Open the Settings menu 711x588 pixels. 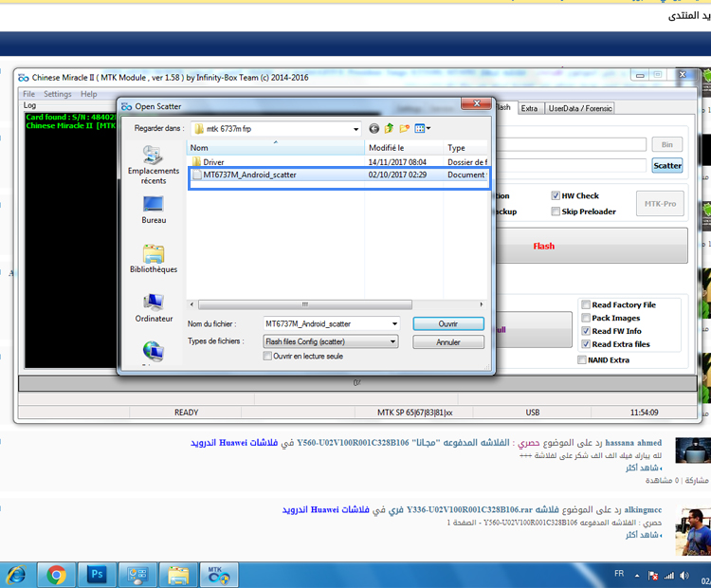click(x=58, y=94)
